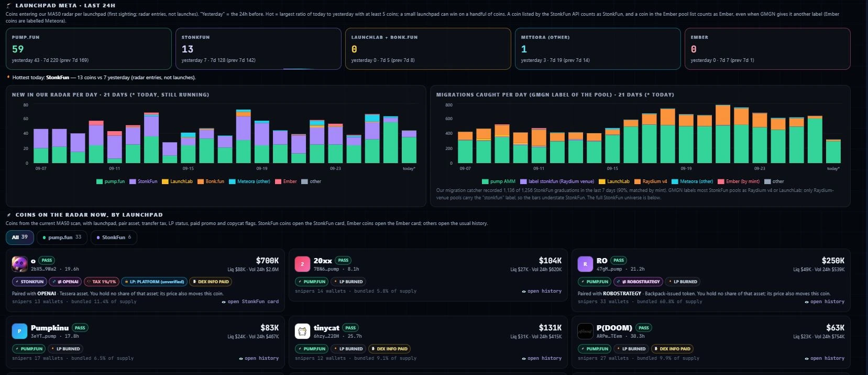Click the gray 'other' swatch in radar legend

[x=304, y=181]
